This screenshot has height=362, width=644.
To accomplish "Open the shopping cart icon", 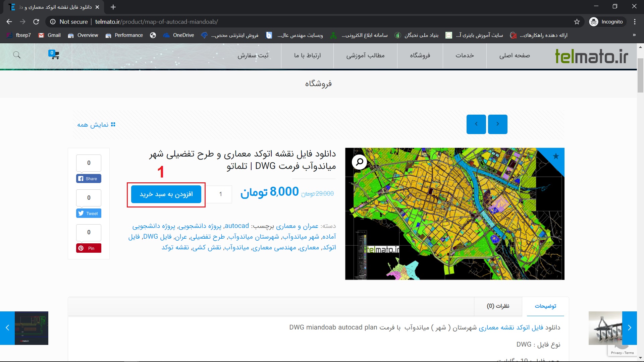I will pos(54,54).
